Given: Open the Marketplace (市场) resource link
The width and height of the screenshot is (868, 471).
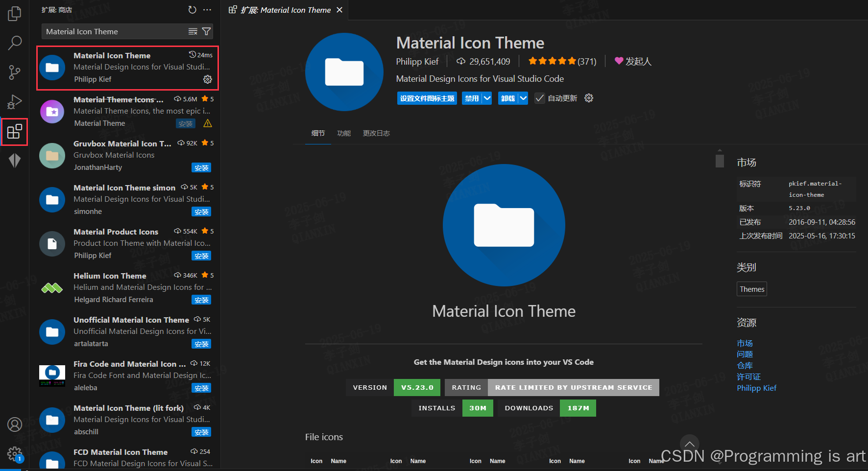Looking at the screenshot, I should point(745,343).
